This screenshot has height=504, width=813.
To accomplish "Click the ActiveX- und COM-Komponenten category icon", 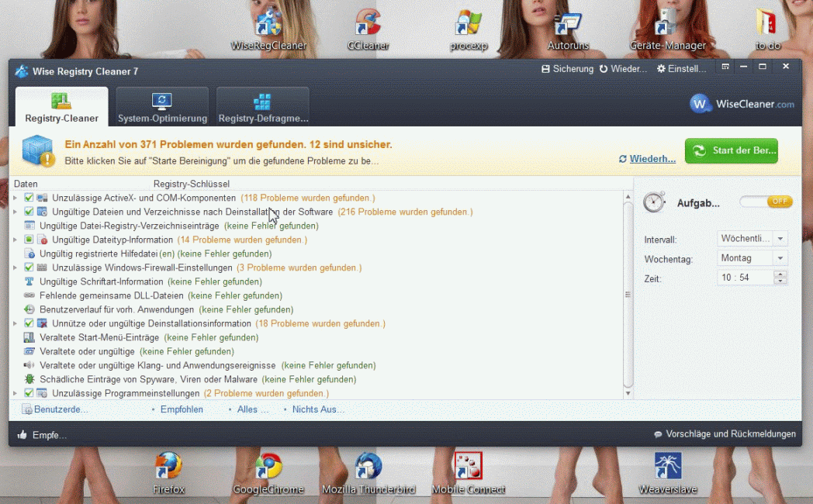I will [x=42, y=198].
